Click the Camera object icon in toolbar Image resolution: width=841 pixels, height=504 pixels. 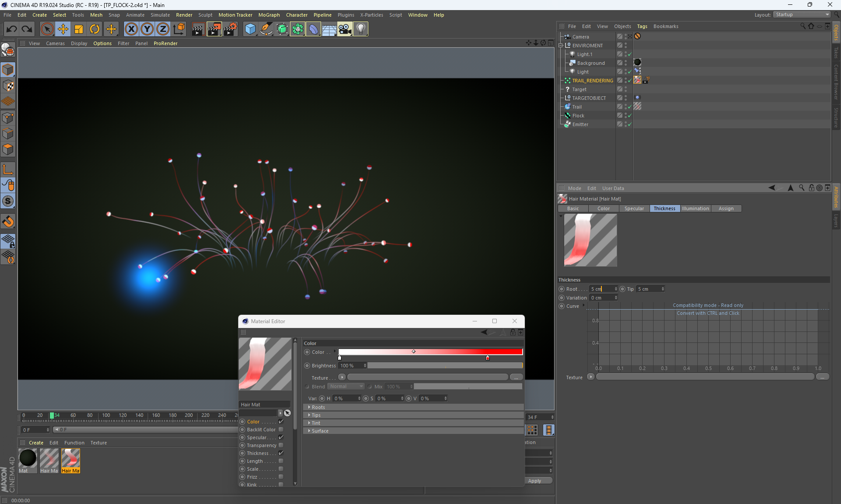coord(345,29)
